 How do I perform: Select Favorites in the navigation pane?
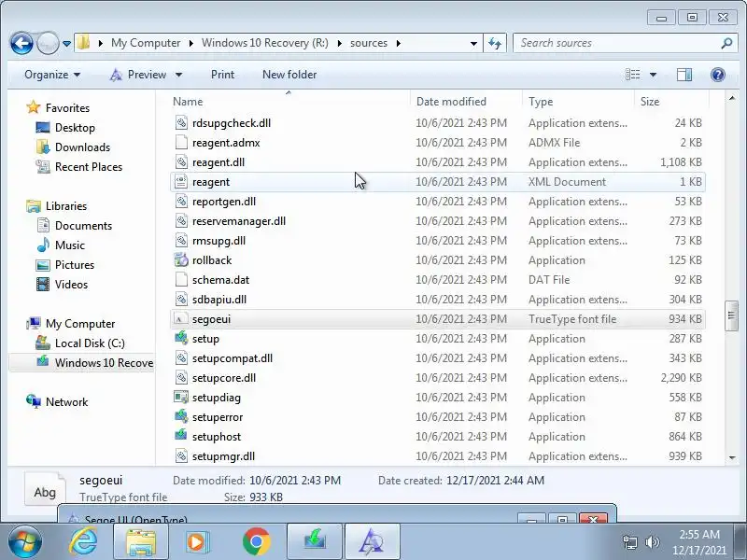coord(67,108)
